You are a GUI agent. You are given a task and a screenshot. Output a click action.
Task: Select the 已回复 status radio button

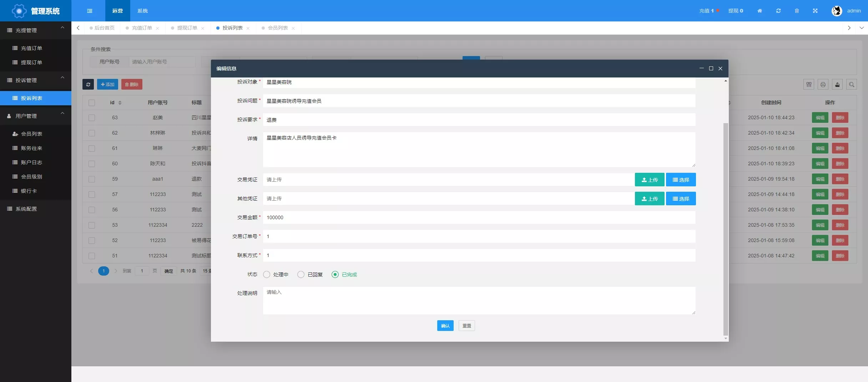pos(301,275)
